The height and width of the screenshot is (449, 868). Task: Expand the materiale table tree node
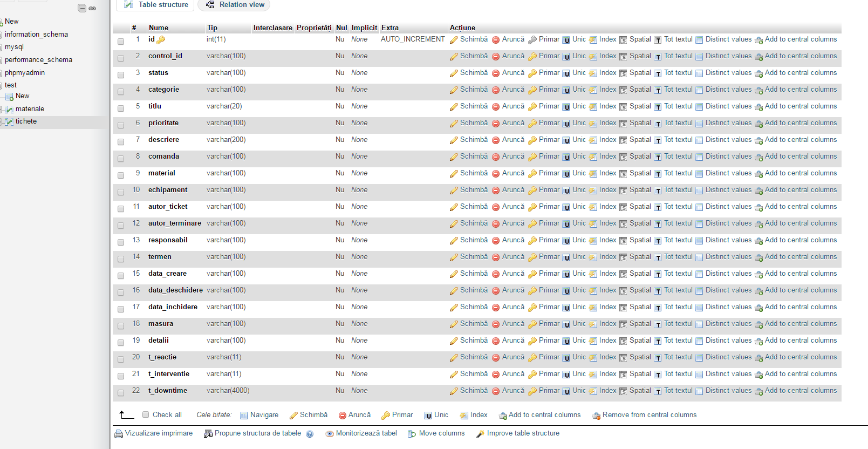tap(2, 109)
